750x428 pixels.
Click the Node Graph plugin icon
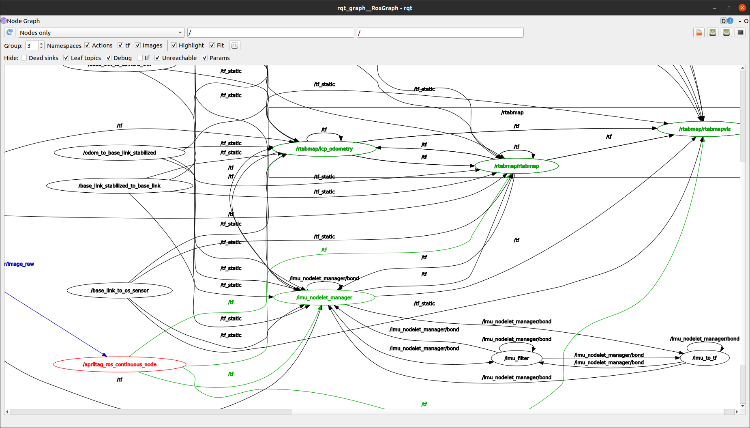[4, 20]
